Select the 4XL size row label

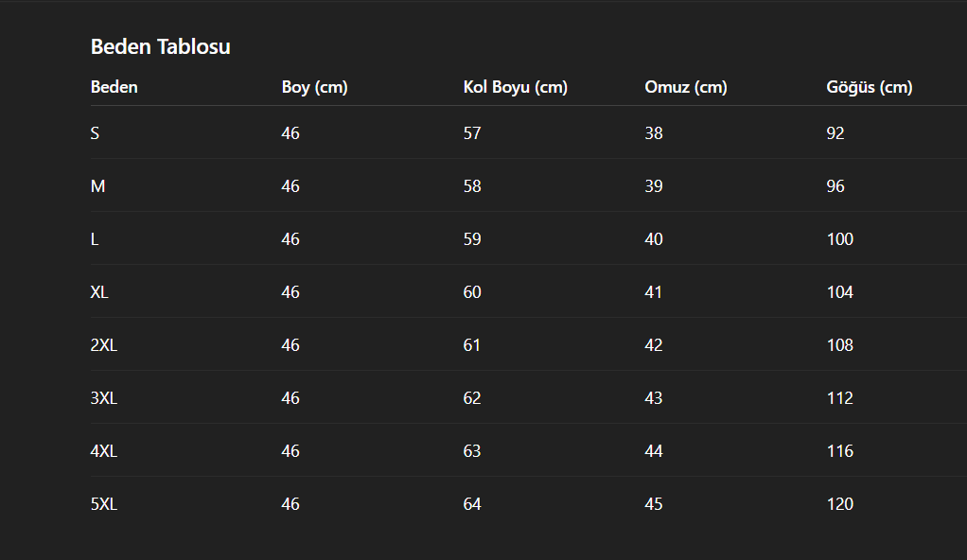[x=104, y=451]
